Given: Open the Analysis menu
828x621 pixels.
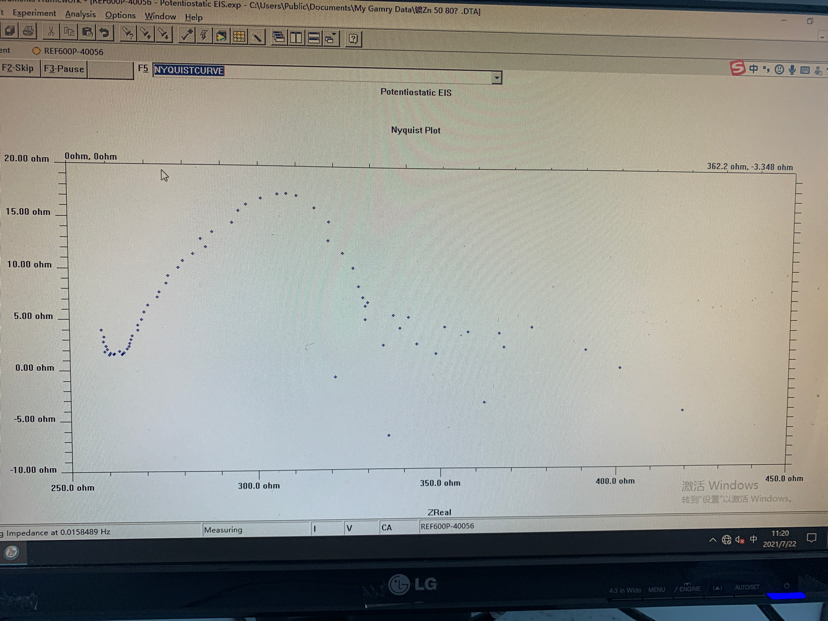Looking at the screenshot, I should coord(80,15).
